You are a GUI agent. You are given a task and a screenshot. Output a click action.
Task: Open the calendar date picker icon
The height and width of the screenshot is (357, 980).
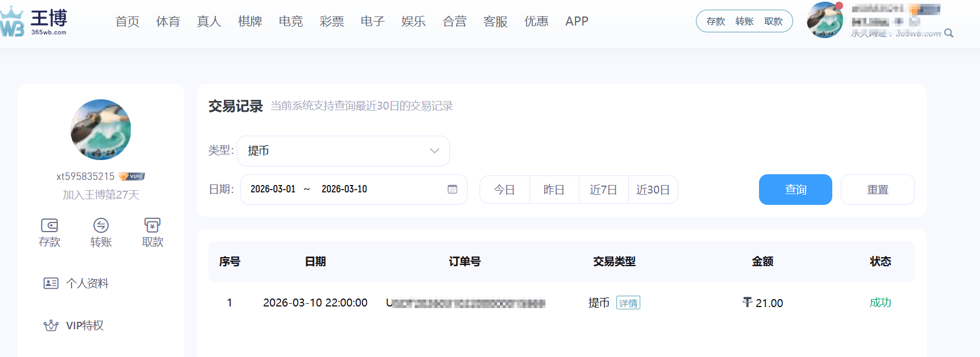pyautogui.click(x=452, y=190)
